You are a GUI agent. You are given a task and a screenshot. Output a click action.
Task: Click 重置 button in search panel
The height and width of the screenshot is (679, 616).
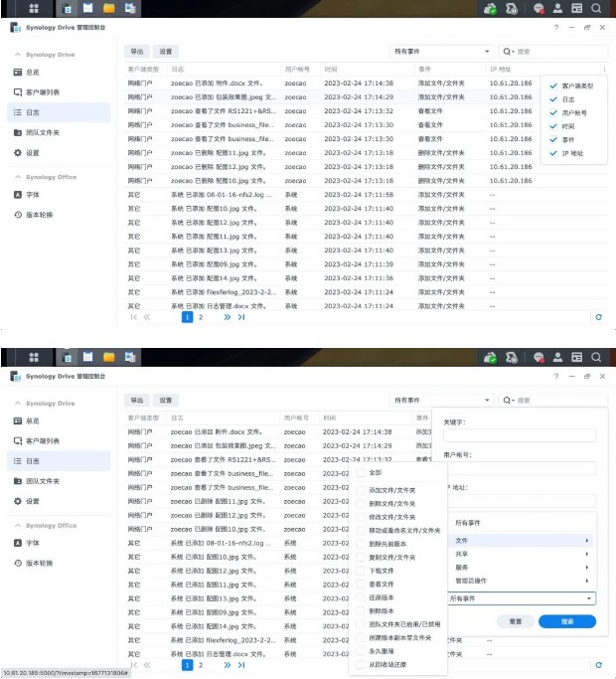tap(515, 621)
